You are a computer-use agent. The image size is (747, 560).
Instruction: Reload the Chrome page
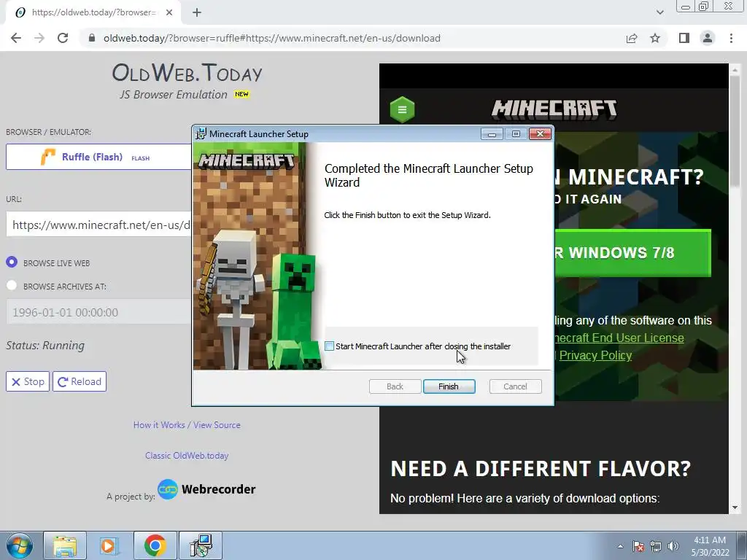point(63,38)
